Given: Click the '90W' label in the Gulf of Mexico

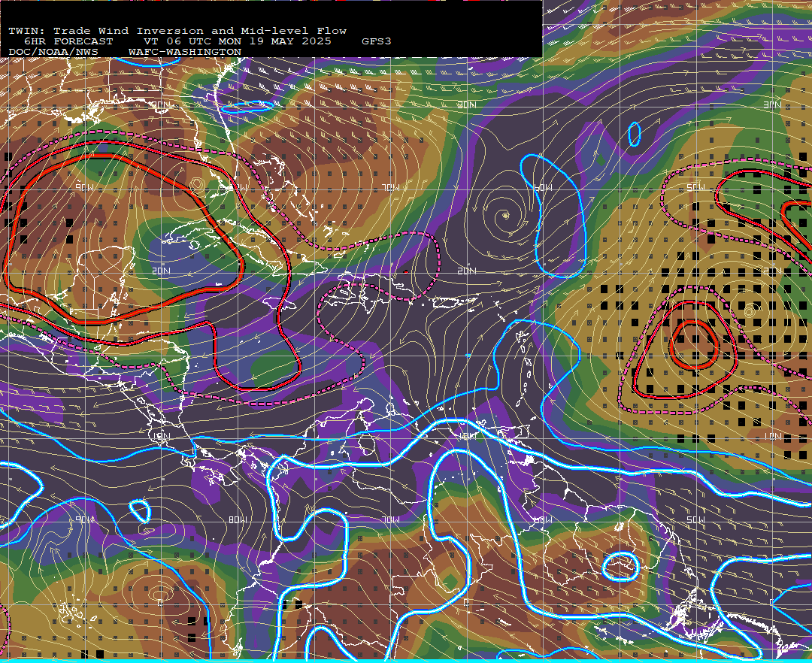Looking at the screenshot, I should click(85, 187).
